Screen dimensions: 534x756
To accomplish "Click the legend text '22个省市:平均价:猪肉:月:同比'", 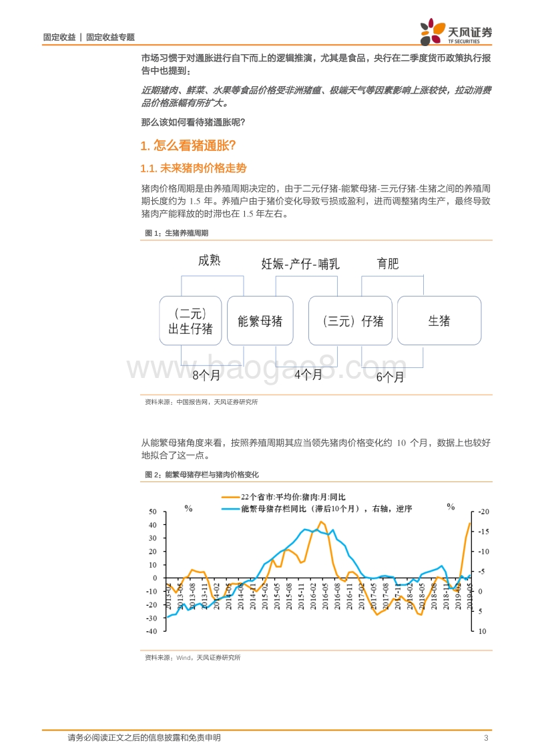I will click(293, 497).
